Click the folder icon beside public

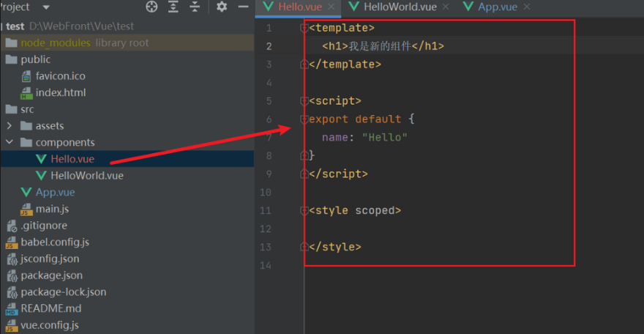[11, 59]
